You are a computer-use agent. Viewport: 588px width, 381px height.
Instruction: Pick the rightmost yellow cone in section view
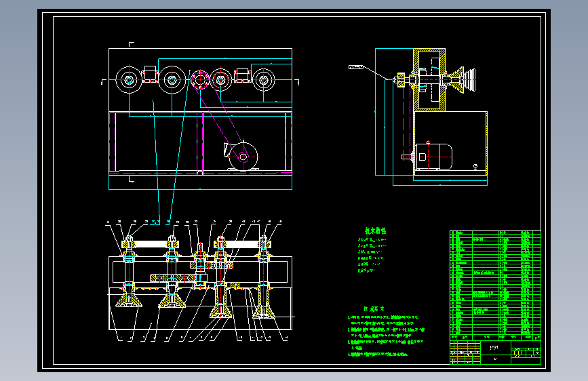point(264,311)
